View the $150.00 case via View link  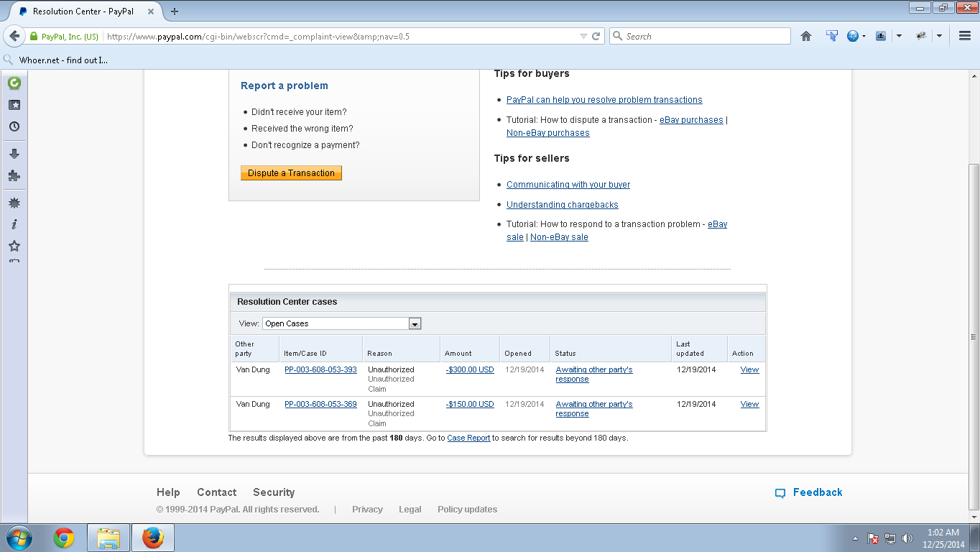point(749,404)
